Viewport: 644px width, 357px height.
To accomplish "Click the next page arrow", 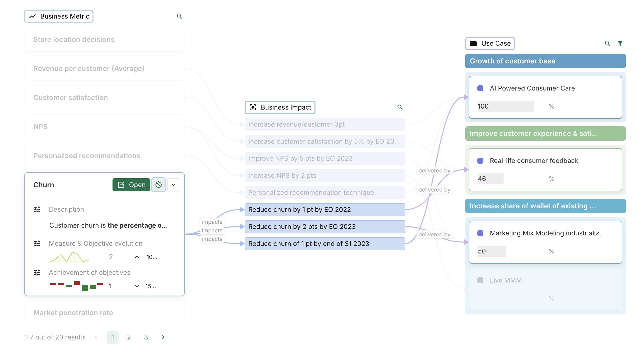I will coord(163,337).
